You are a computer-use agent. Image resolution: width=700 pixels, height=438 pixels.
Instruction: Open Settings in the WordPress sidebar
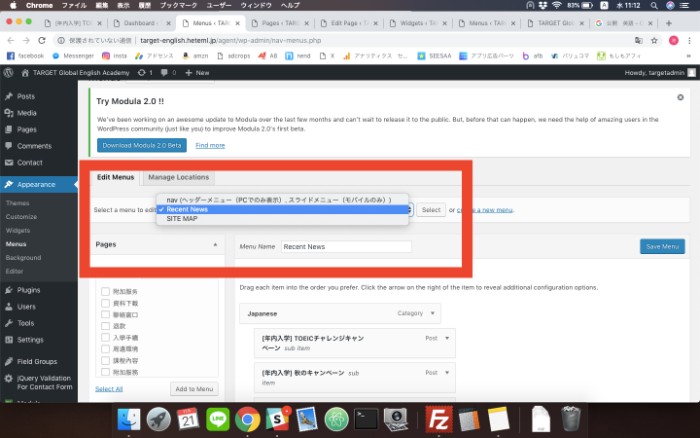tap(30, 340)
